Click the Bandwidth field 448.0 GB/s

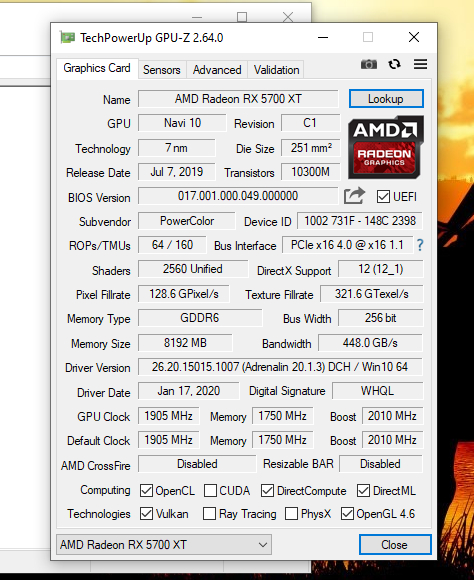pos(370,343)
